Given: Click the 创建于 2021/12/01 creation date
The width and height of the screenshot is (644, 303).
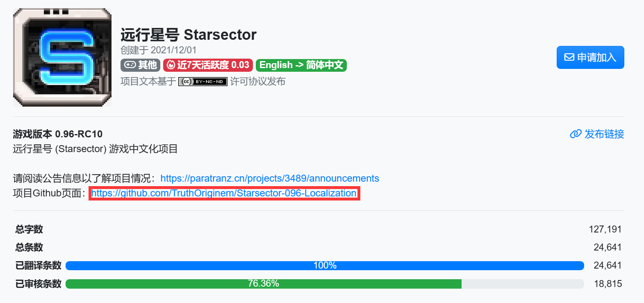Looking at the screenshot, I should click(158, 50).
